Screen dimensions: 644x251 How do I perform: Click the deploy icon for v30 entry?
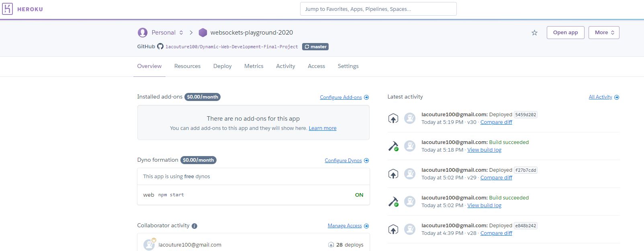pos(393,118)
